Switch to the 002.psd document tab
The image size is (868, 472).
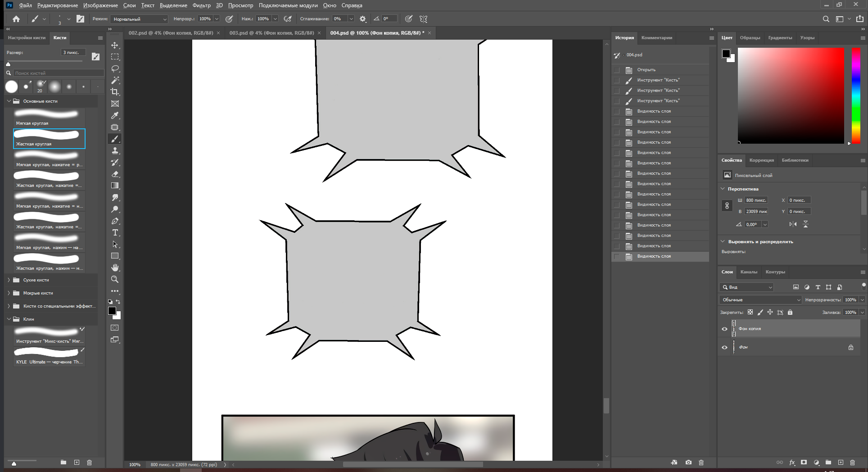[x=171, y=33]
